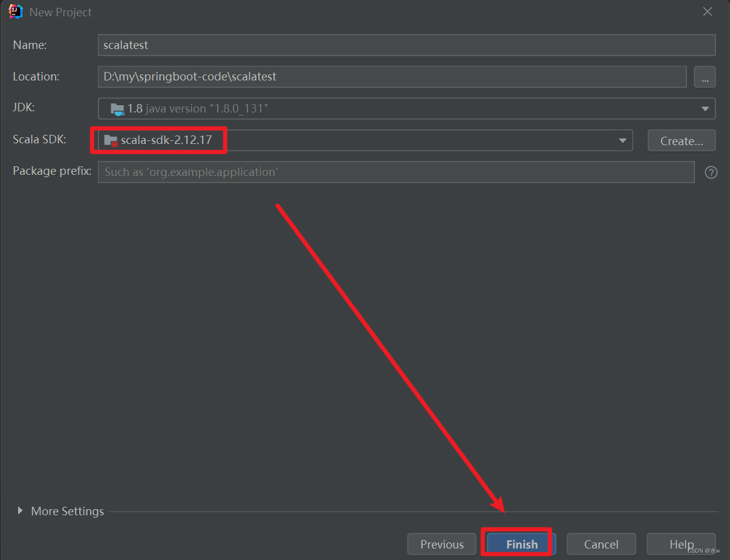Open the Package prefix help question icon
730x560 pixels.
711,172
